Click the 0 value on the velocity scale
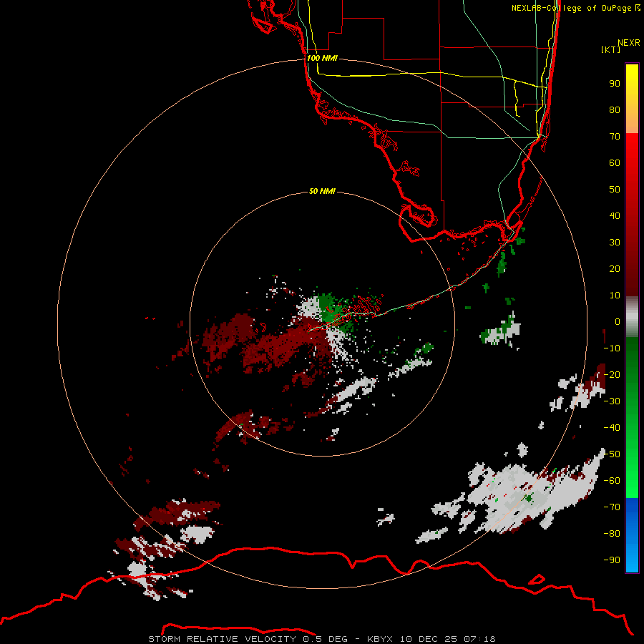 [x=618, y=321]
